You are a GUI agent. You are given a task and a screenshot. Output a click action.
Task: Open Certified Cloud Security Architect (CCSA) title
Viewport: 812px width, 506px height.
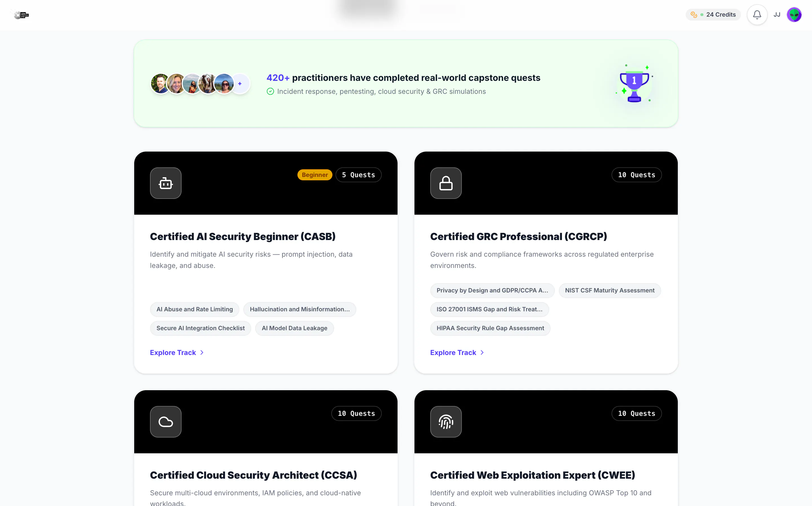[253, 475]
